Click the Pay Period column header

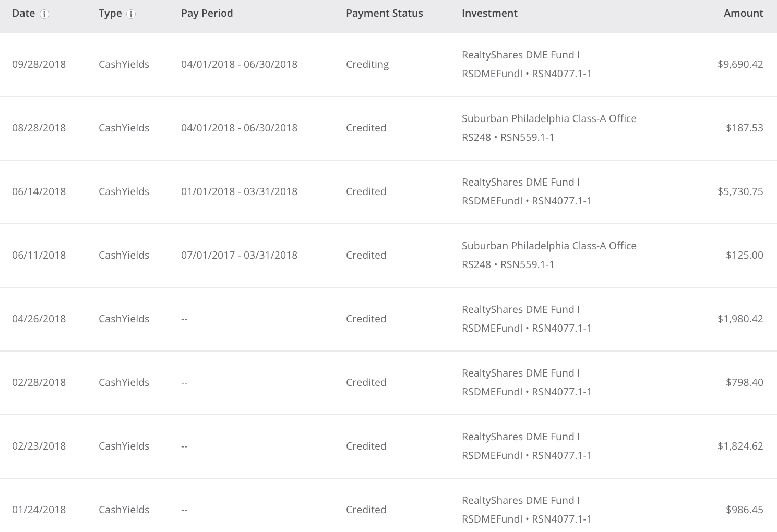coord(207,14)
